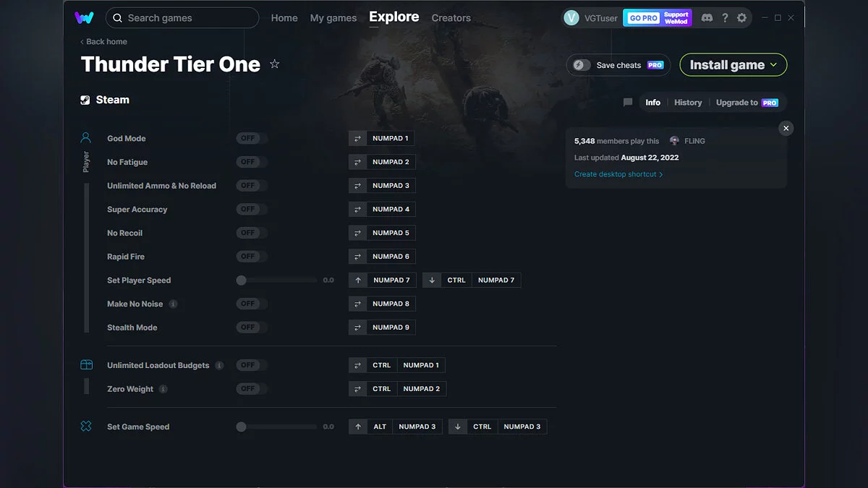Click Create desktop shortcut link
This screenshot has height=488, width=868.
pos(618,174)
